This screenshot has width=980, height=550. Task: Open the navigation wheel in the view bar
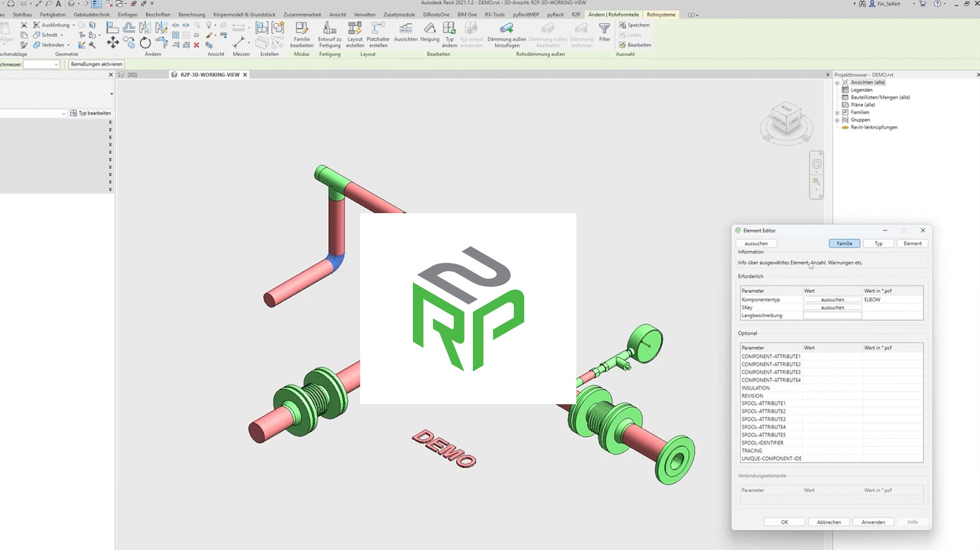point(816,164)
